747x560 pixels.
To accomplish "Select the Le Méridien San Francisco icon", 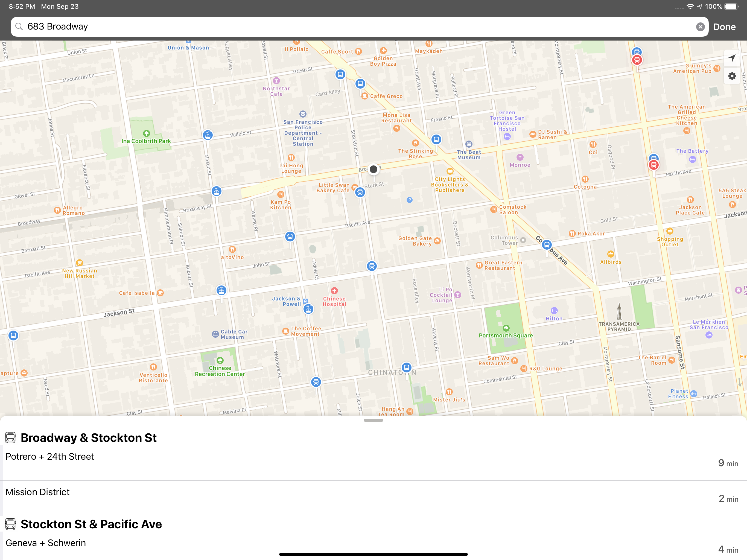I will [709, 335].
